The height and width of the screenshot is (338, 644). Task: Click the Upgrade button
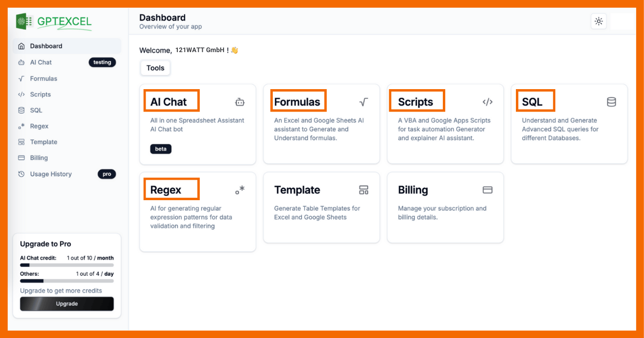(x=67, y=304)
